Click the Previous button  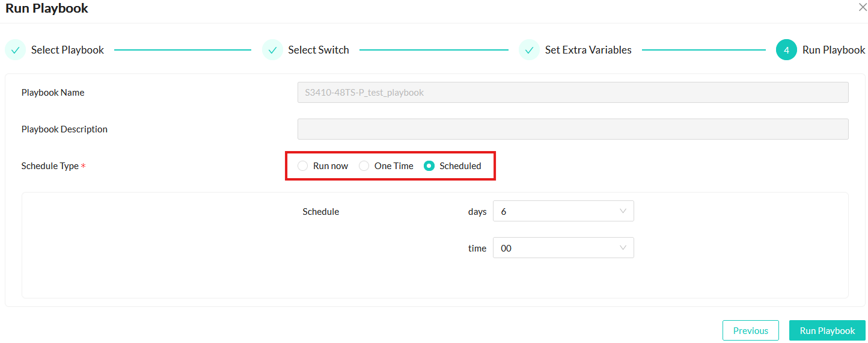pos(750,330)
